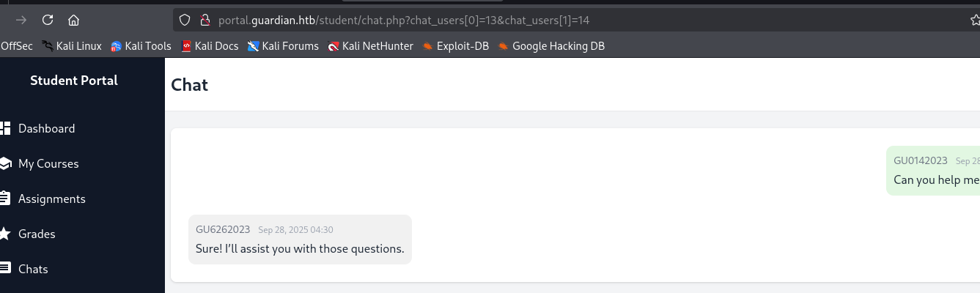Open the Kali Tools bookmark

(141, 46)
